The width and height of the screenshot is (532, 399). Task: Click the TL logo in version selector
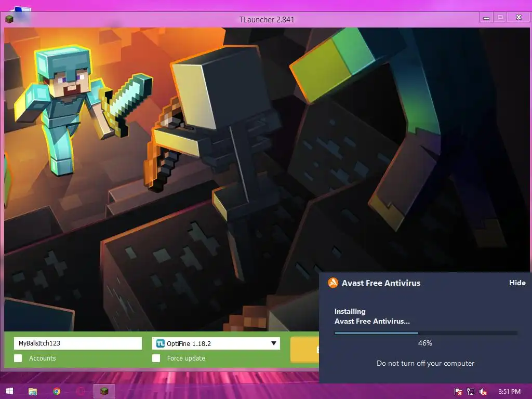pyautogui.click(x=160, y=343)
